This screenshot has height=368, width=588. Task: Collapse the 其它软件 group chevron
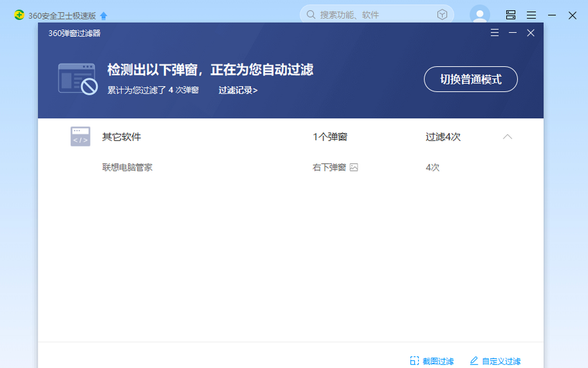(508, 137)
